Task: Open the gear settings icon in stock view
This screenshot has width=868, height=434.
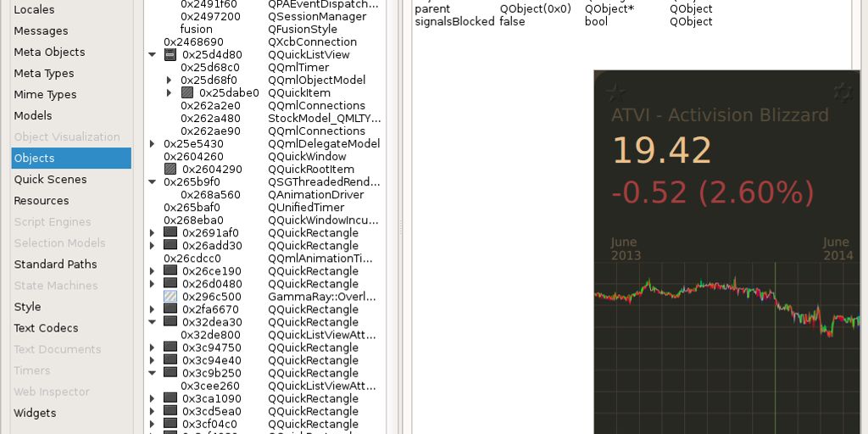Action: 843,92
